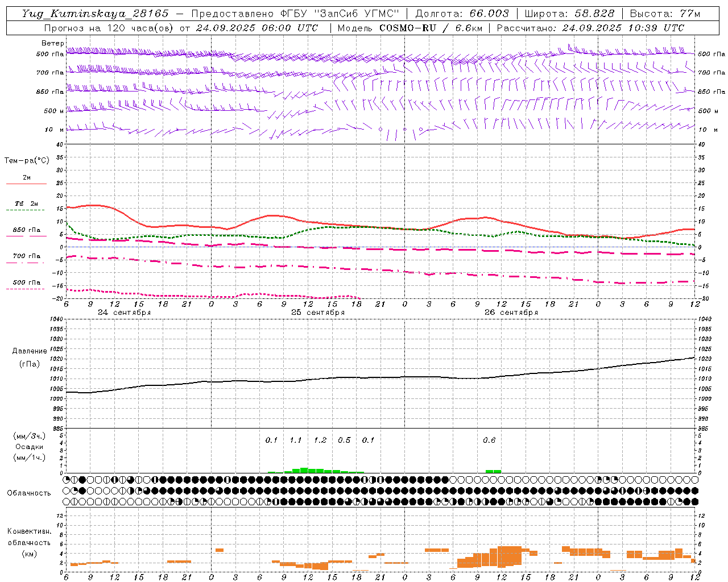Click the 1.2 precipitation amount value
This screenshot has height=582, width=728.
[x=320, y=440]
